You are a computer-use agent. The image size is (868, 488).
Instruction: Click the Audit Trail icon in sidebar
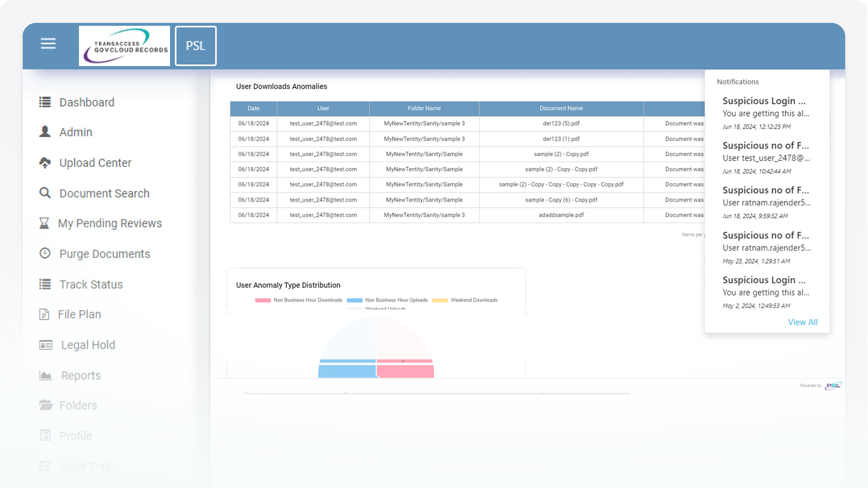pos(45,466)
